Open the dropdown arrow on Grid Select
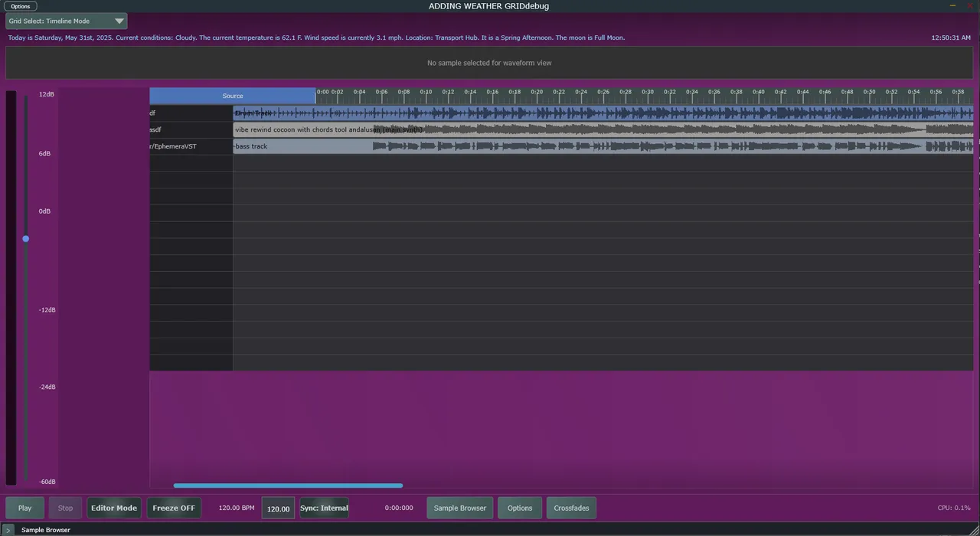Image resolution: width=980 pixels, height=536 pixels. pos(119,21)
